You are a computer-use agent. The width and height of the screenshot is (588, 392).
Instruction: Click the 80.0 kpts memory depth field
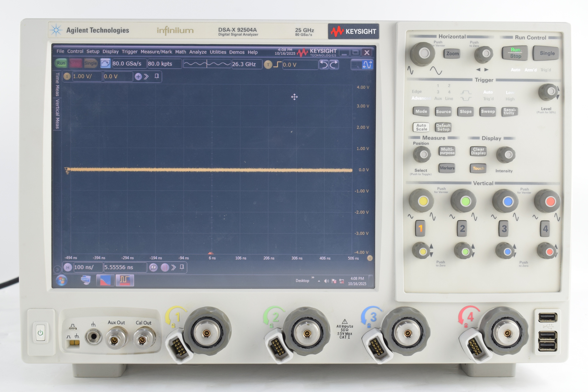point(165,64)
